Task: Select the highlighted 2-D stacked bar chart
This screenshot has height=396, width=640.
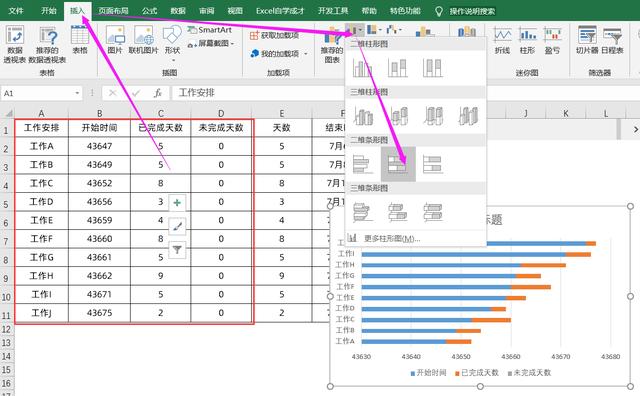Action: pos(398,164)
